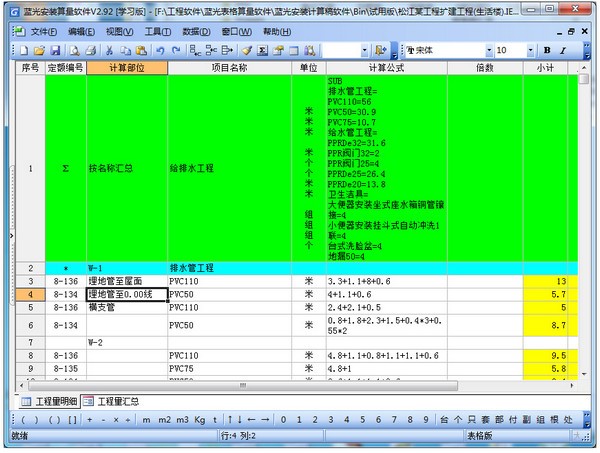Image resolution: width=600 pixels, height=453 pixels.
Task: Expand the bottom symbol toolbar overflow
Action: click(587, 420)
